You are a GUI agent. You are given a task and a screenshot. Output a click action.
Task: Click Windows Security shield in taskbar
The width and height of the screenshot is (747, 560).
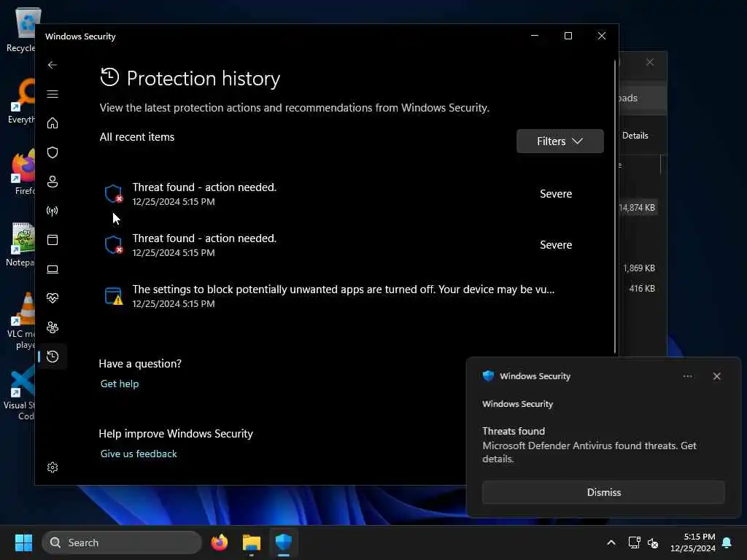pyautogui.click(x=284, y=542)
